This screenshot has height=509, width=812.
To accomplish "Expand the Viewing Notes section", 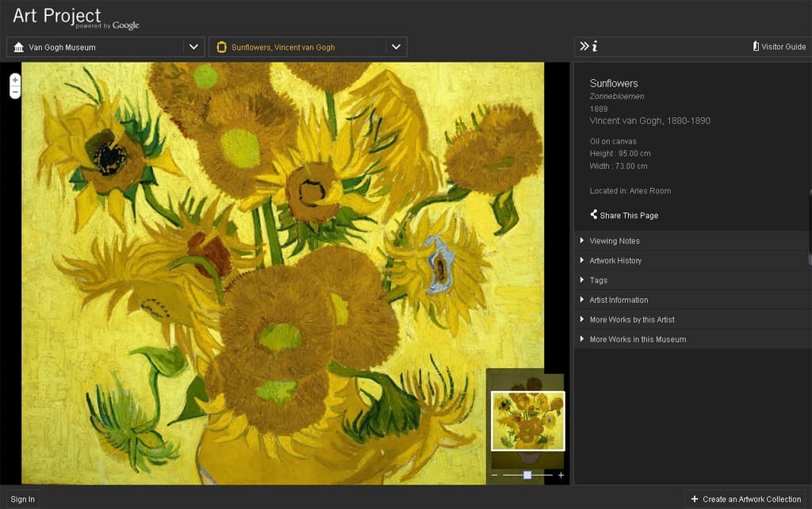I will point(614,241).
